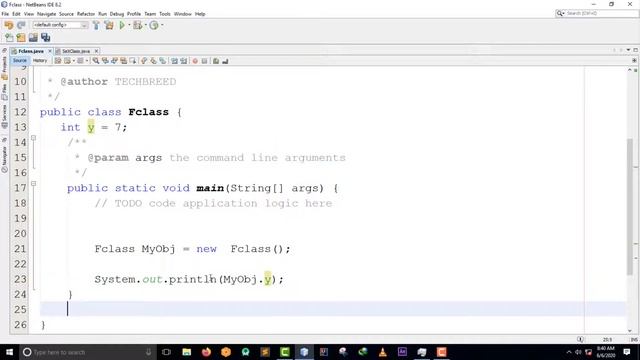The width and height of the screenshot is (640, 360).
Task: Open the Services side panel
Action: 4,116
